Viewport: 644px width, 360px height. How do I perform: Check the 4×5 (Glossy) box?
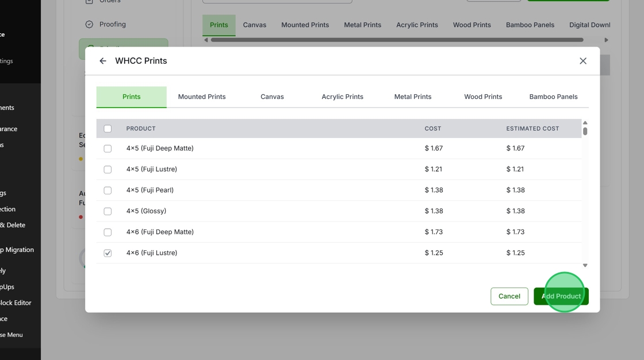coord(108,211)
